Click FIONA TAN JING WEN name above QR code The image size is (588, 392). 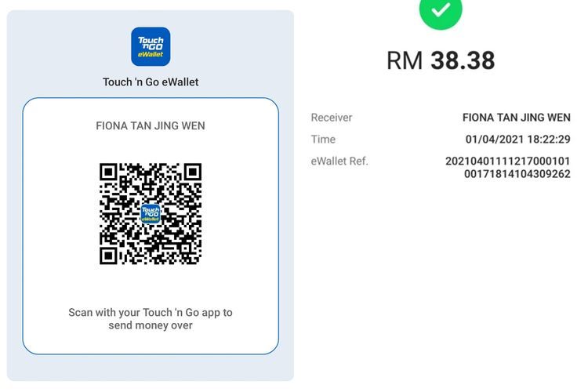pyautogui.click(x=151, y=125)
